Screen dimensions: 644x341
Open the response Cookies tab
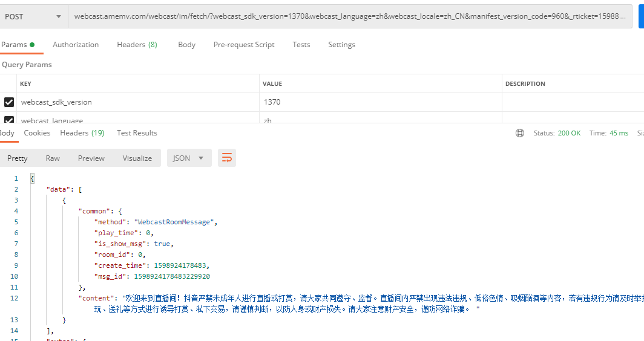pyautogui.click(x=37, y=133)
